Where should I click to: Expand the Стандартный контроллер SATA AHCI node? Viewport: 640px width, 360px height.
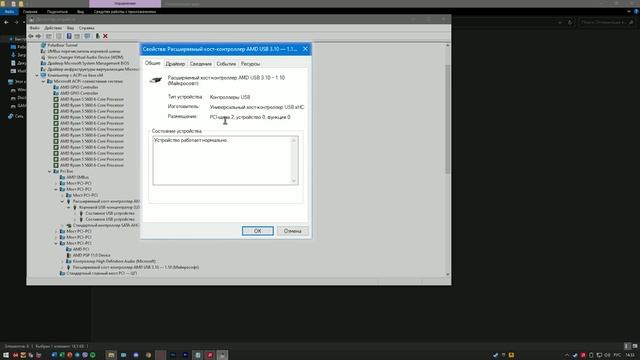click(62, 225)
